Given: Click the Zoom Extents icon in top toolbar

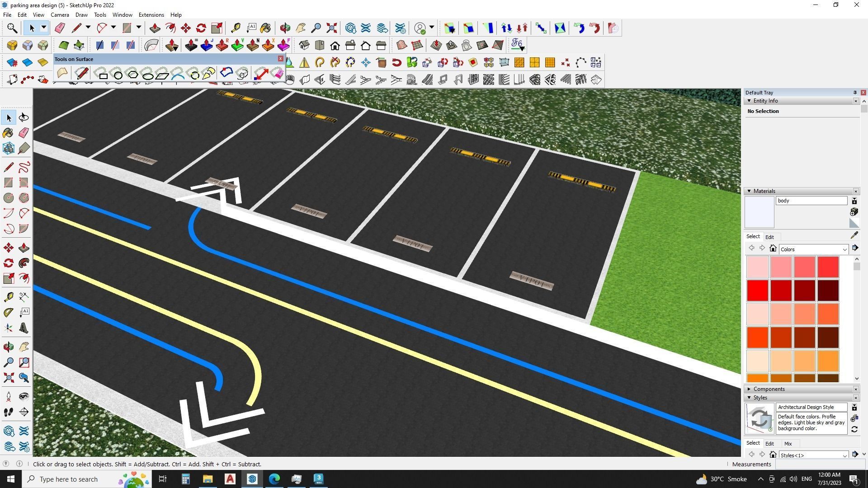Looking at the screenshot, I should tap(331, 28).
